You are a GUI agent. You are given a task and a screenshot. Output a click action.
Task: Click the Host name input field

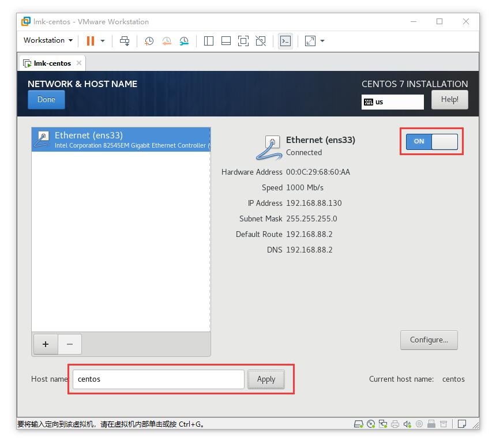pyautogui.click(x=159, y=379)
